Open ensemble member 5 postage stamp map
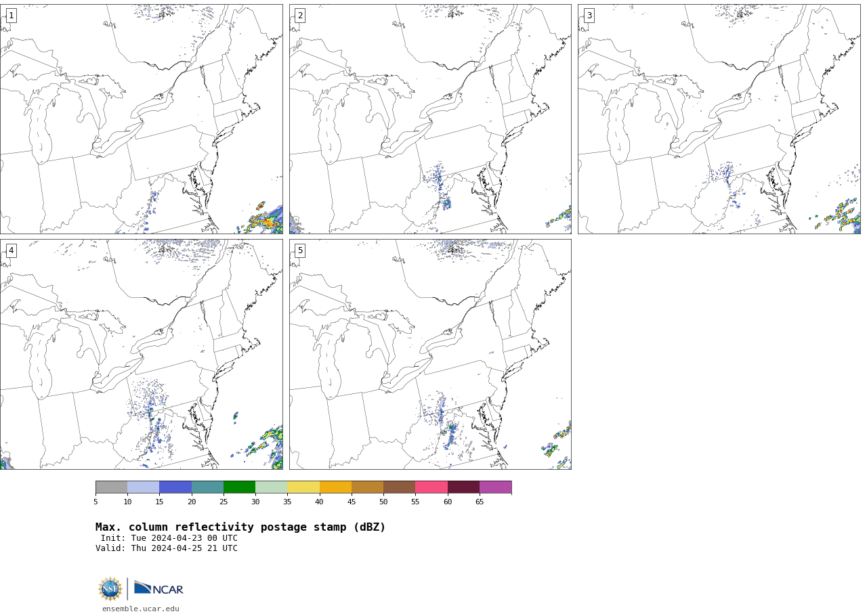The width and height of the screenshot is (867, 616). coord(430,354)
